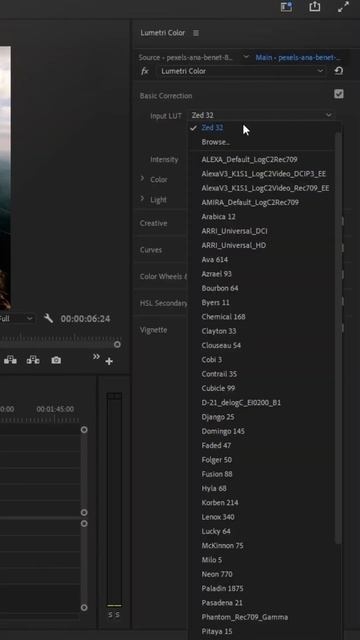Toggle full screen video with expand arrows
360x640 pixels.
pos(344,7)
